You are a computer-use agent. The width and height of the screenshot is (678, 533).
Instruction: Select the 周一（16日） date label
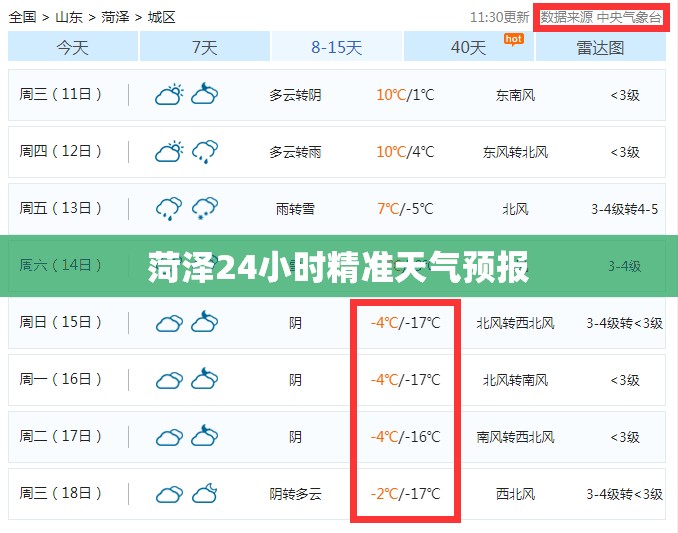(x=60, y=379)
